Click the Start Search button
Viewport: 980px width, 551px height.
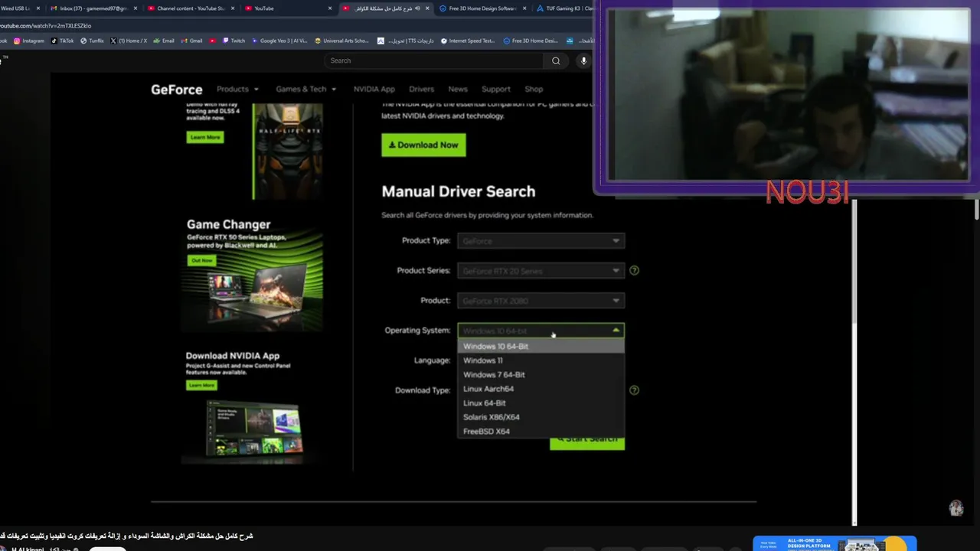coord(587,440)
